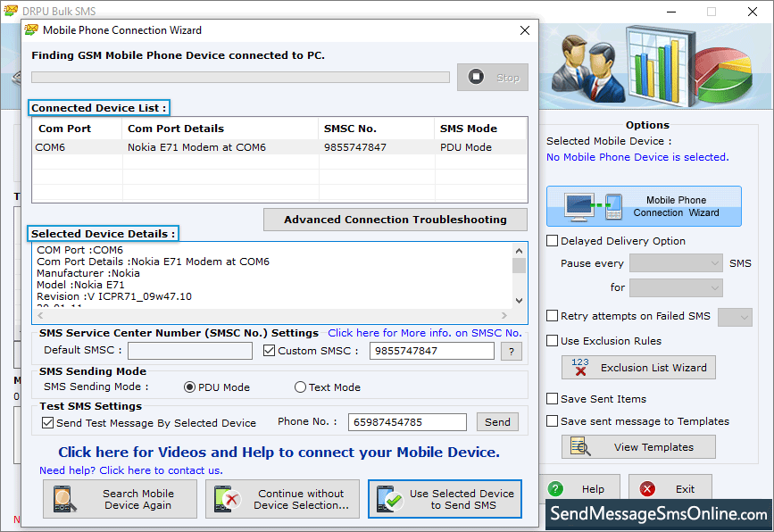The image size is (774, 532).
Task: Click 'No Mobile Phone Device is selected.' text
Action: [637, 157]
